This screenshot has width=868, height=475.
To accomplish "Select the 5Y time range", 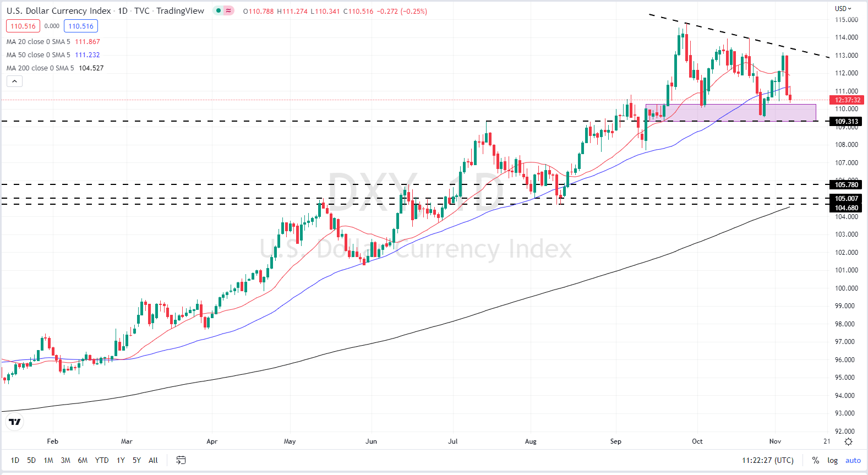I will pyautogui.click(x=137, y=460).
